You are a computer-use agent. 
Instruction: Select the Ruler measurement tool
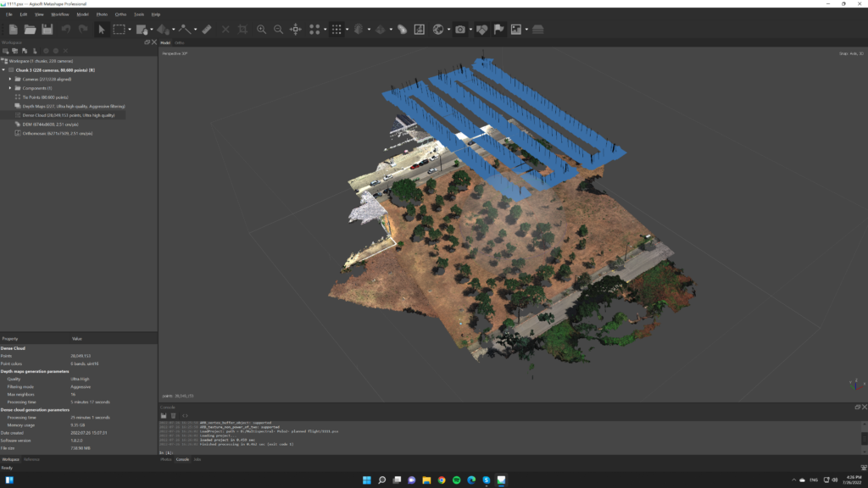point(207,30)
